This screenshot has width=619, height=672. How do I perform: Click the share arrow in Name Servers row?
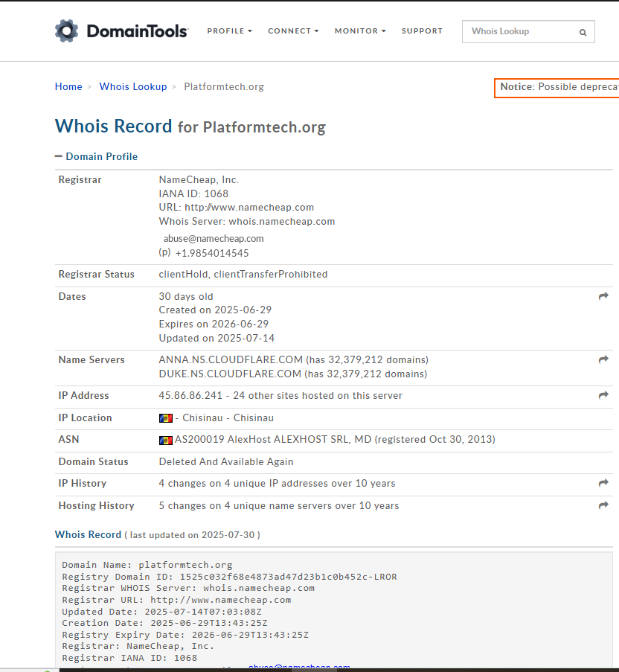(603, 359)
